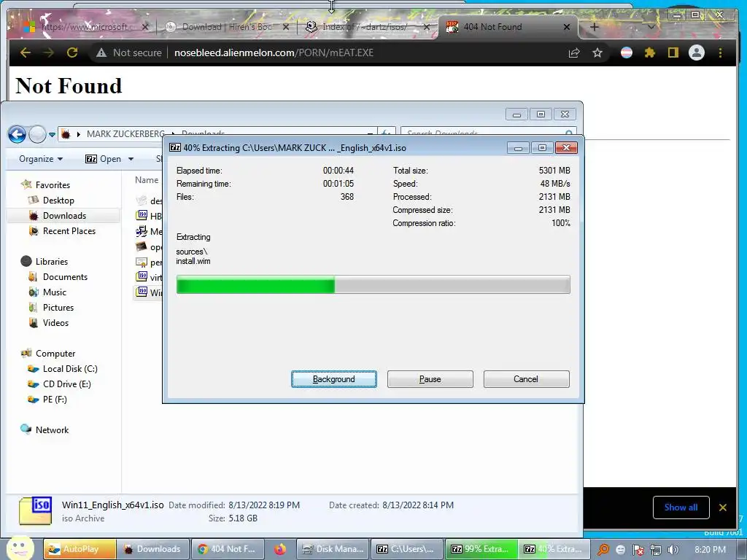
Task: Open 7-Zip C:\Users taskbar item
Action: point(406,549)
